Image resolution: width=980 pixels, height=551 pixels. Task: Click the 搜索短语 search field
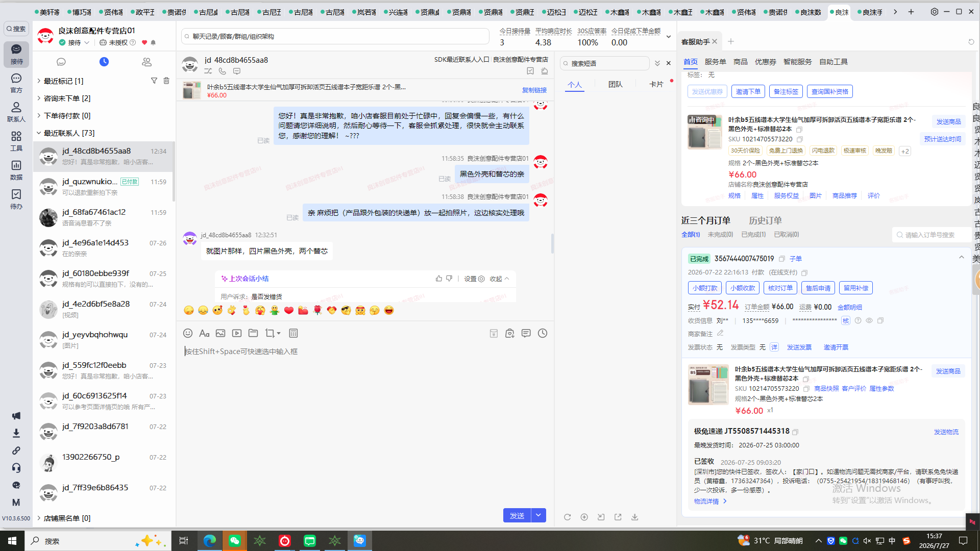605,63
